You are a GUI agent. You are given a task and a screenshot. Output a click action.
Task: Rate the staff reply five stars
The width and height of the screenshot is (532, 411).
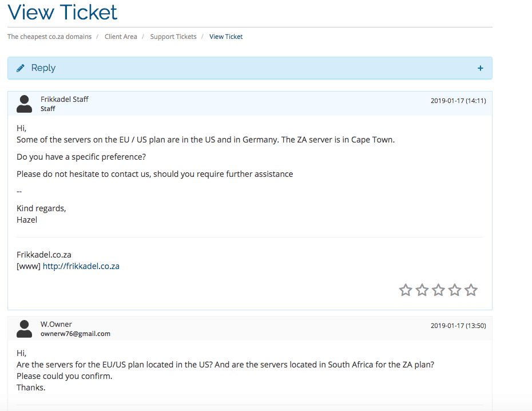pyautogui.click(x=471, y=290)
